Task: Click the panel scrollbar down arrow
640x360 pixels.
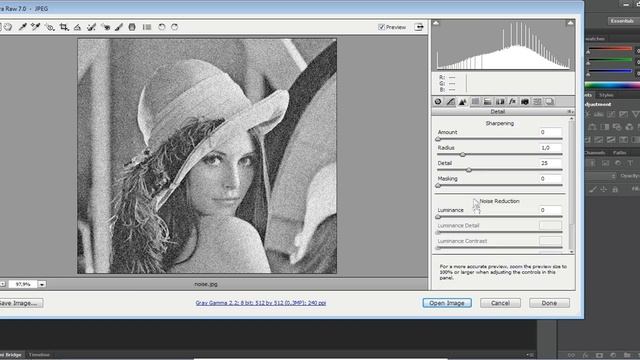Action: click(x=571, y=252)
